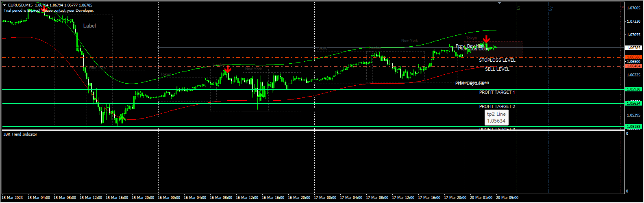Click the JBR Trend Indicator title

[20, 134]
